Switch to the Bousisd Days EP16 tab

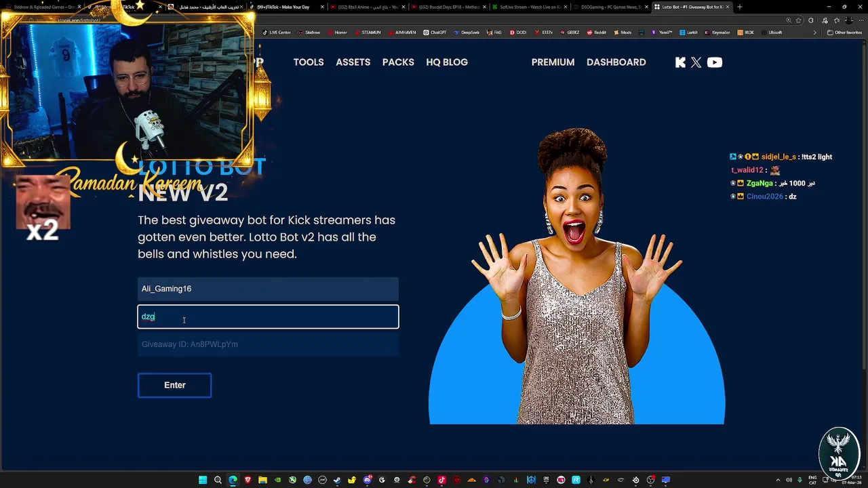448,7
